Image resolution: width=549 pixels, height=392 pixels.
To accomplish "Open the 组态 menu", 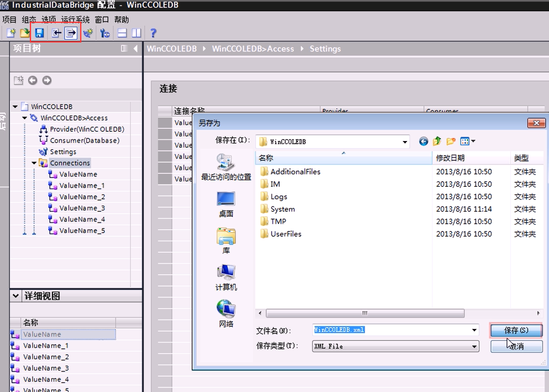I will point(29,20).
